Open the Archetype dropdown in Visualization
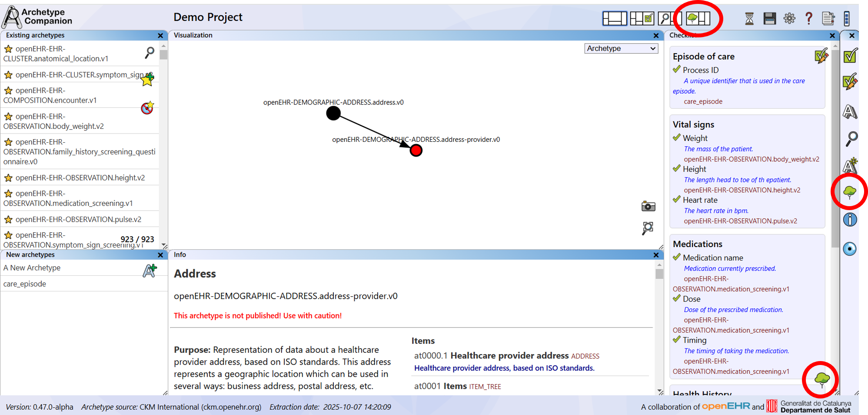Image resolution: width=868 pixels, height=415 pixels. click(x=621, y=48)
